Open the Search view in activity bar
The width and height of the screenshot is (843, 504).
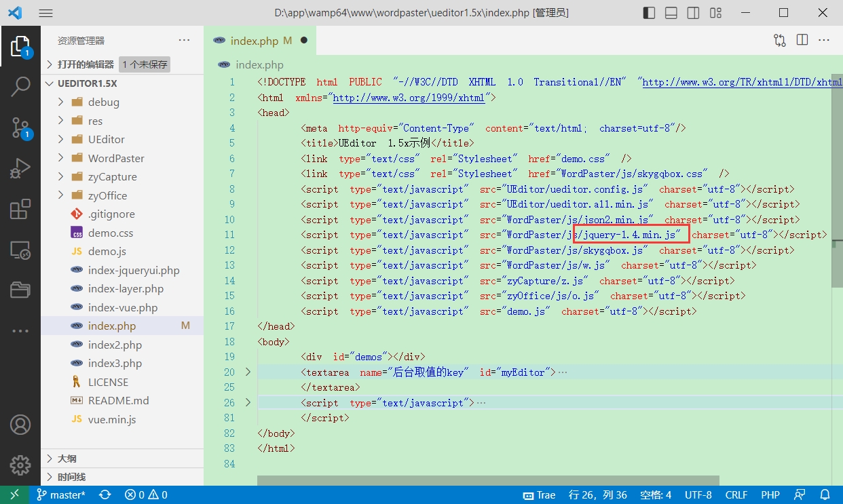click(20, 87)
